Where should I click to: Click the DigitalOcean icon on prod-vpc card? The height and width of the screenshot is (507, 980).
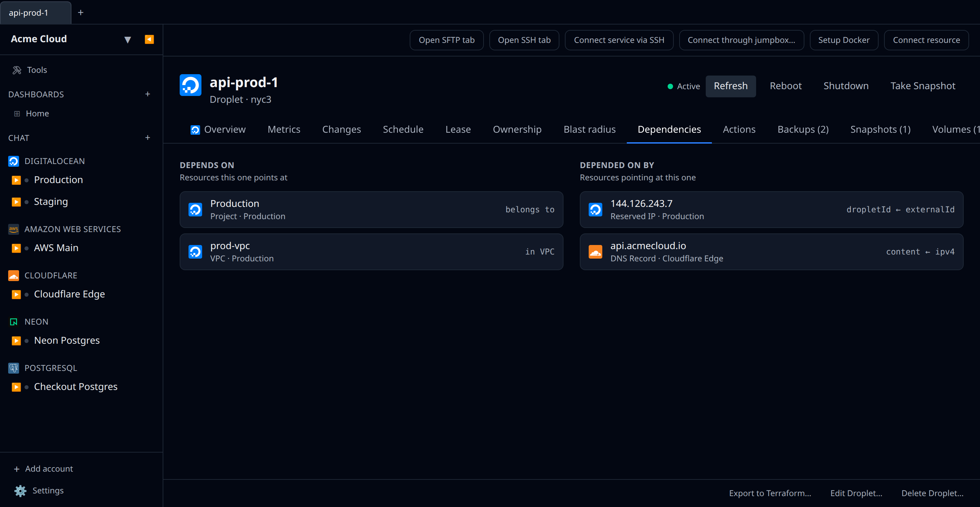[x=195, y=252]
